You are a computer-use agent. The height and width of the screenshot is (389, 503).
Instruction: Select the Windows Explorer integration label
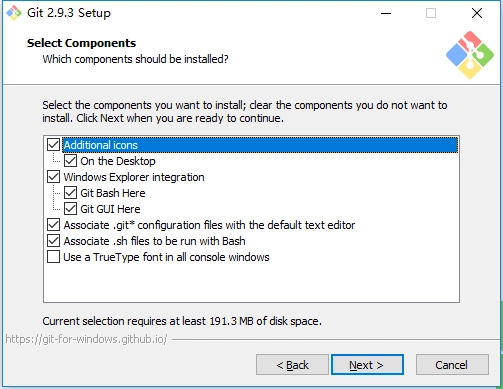tap(134, 177)
